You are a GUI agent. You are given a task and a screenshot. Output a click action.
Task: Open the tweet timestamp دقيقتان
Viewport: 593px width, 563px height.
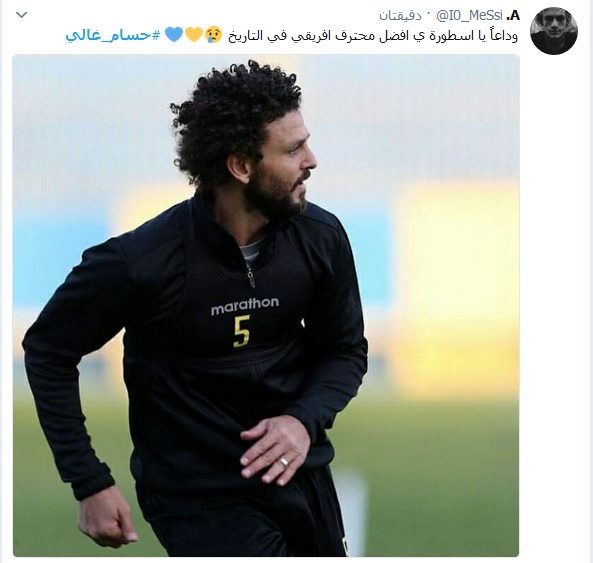pos(401,16)
